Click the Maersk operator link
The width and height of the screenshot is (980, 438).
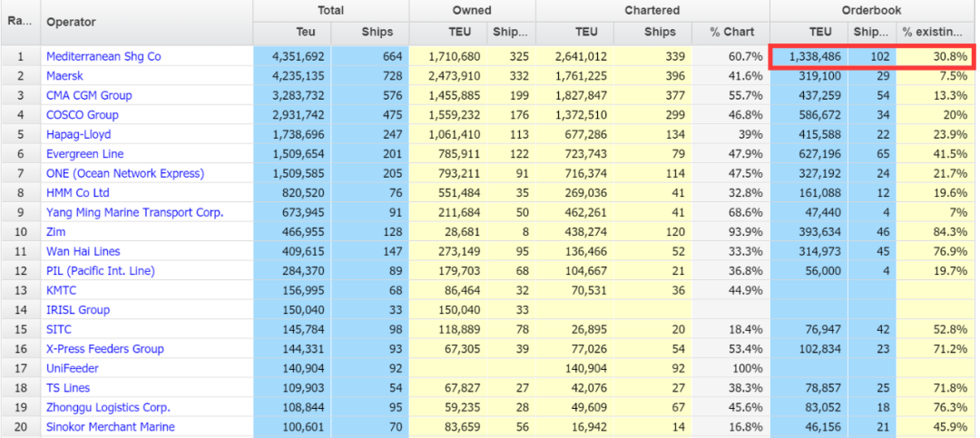click(64, 76)
